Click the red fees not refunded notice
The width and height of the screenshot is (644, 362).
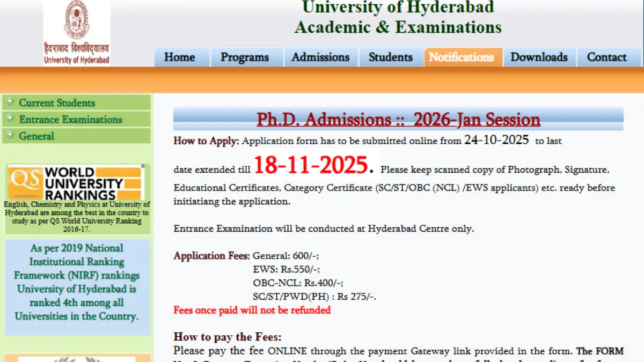(252, 310)
